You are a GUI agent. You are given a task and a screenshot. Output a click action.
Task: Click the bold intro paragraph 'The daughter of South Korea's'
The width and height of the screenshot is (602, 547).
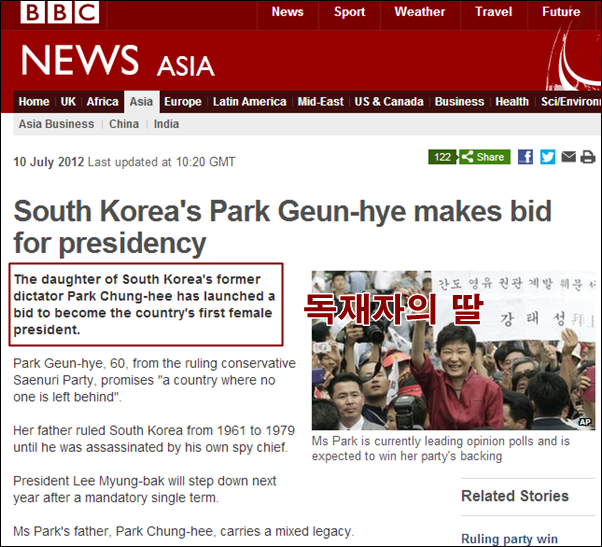coord(144,304)
